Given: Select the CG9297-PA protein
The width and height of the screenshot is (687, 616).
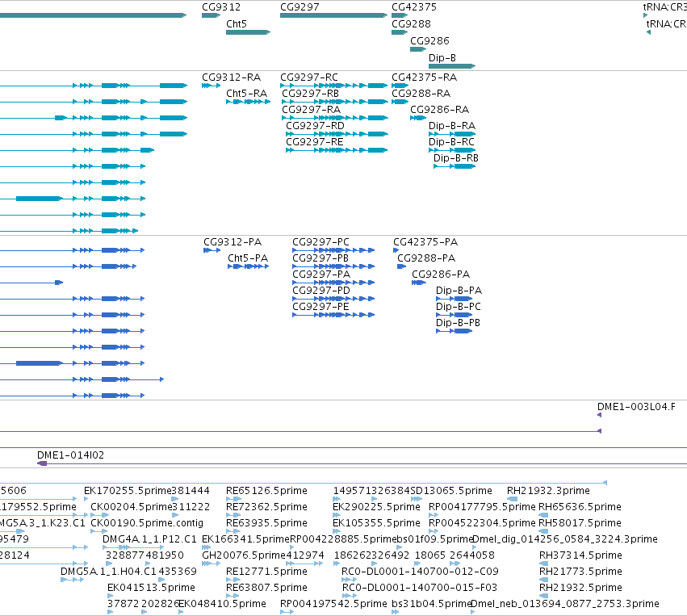Looking at the screenshot, I should point(333,283).
